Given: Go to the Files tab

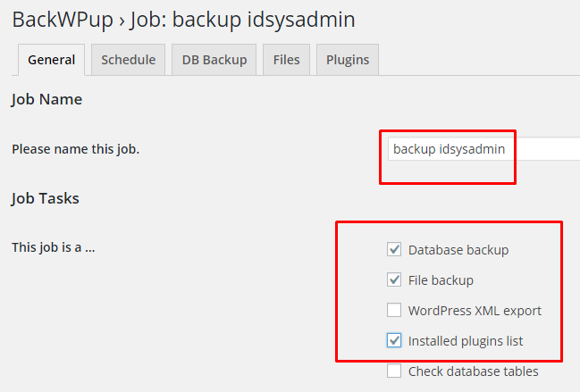Looking at the screenshot, I should (286, 60).
